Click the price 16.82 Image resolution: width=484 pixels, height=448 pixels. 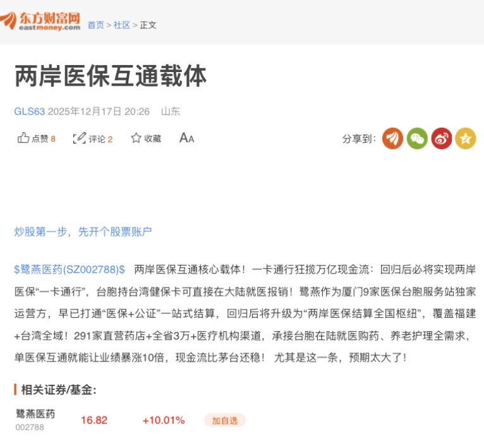[94, 420]
